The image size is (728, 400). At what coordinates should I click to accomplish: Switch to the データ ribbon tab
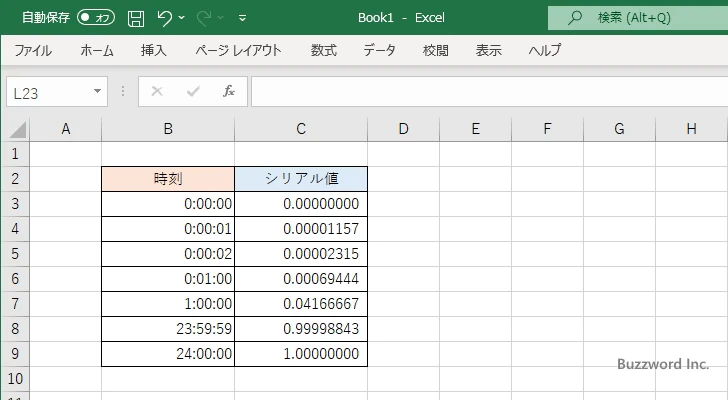click(379, 50)
